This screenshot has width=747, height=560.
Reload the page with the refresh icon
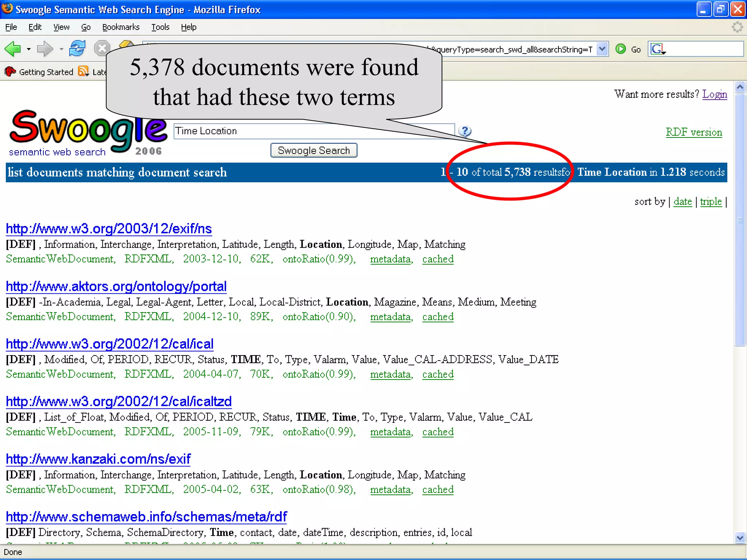(x=77, y=48)
